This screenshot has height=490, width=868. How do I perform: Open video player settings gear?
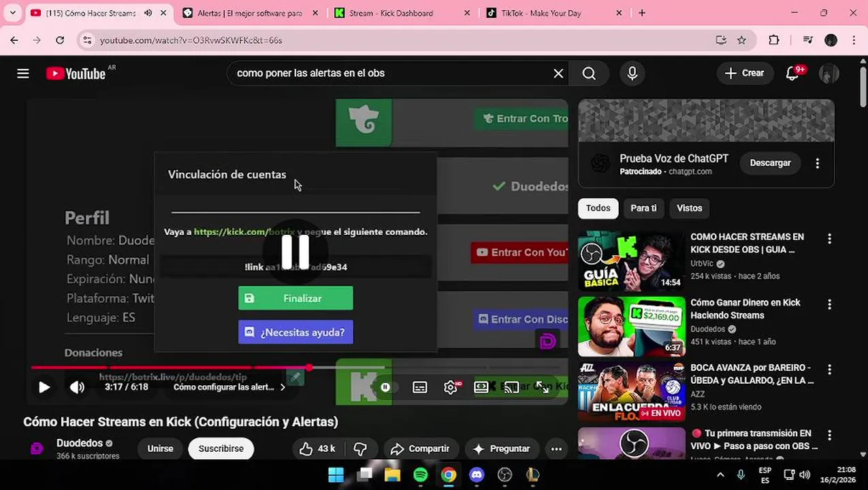(451, 387)
